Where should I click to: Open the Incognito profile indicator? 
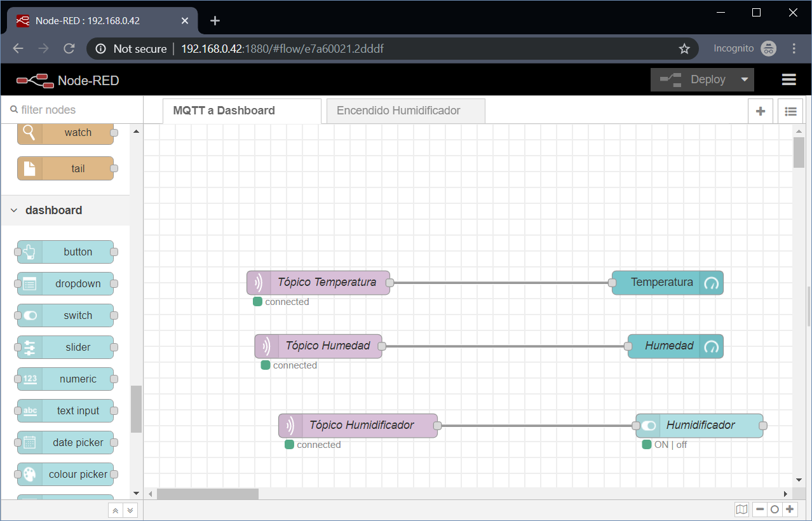(x=745, y=48)
